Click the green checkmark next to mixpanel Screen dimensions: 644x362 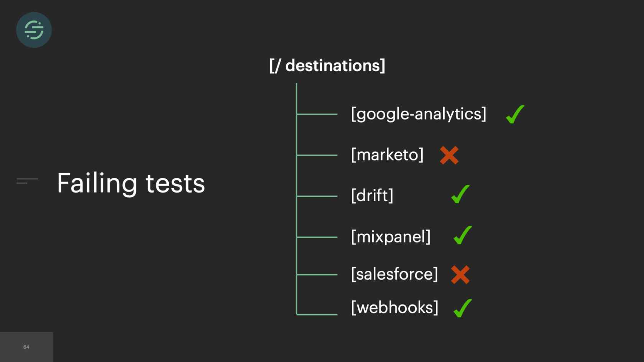pyautogui.click(x=463, y=235)
